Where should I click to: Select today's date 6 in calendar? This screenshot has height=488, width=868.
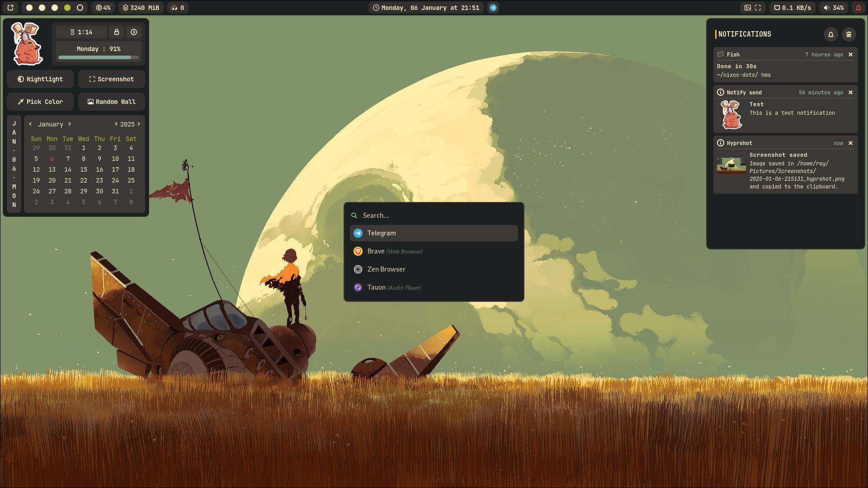point(52,159)
